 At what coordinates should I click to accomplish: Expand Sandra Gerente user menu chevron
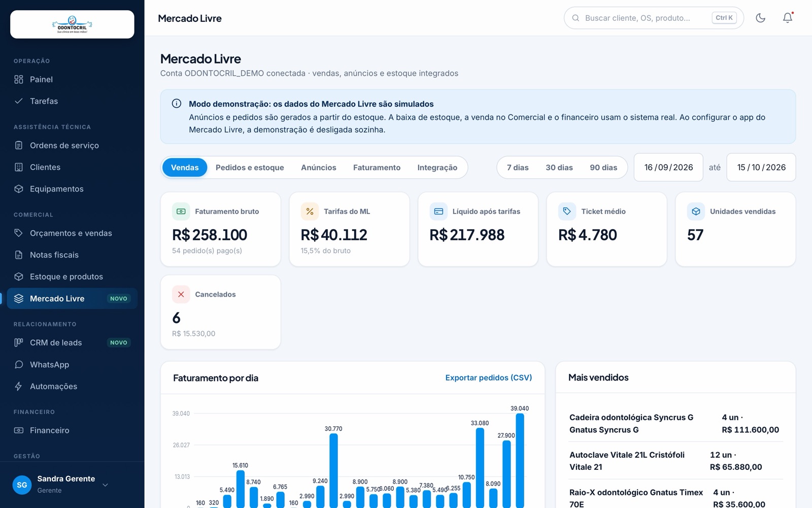(x=106, y=485)
